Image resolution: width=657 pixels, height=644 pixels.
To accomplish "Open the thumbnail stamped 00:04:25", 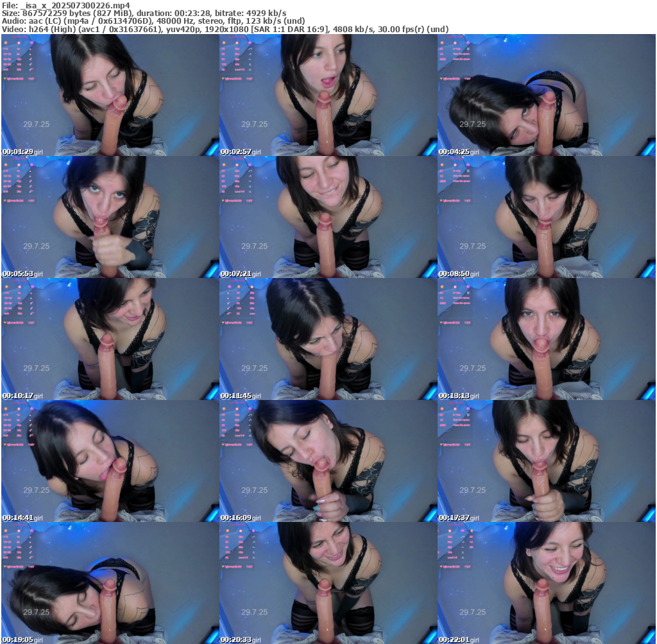I will (547, 95).
